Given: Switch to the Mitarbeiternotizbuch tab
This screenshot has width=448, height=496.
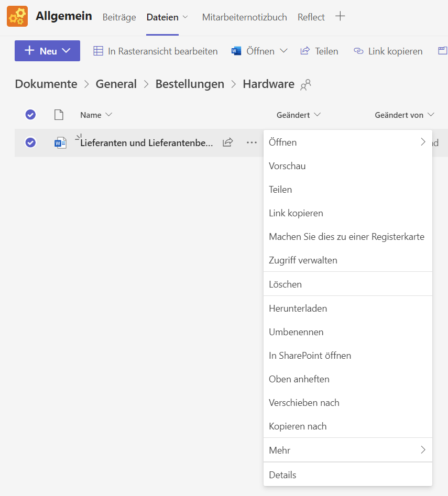Looking at the screenshot, I should 244,17.
